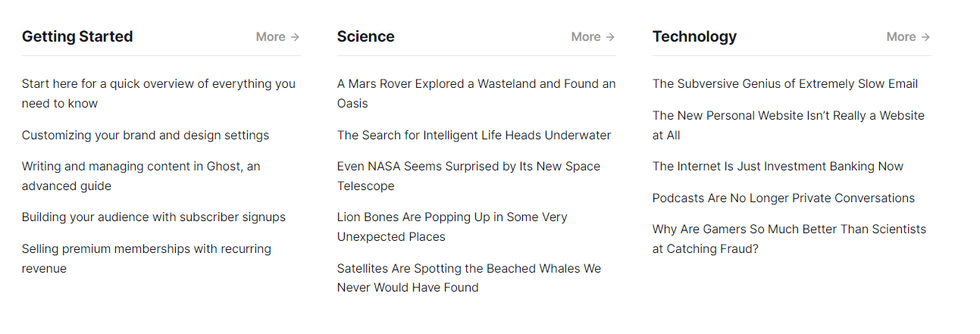Open the Getting Started section heading
Viewport: 980px width, 334px height.
click(x=77, y=36)
